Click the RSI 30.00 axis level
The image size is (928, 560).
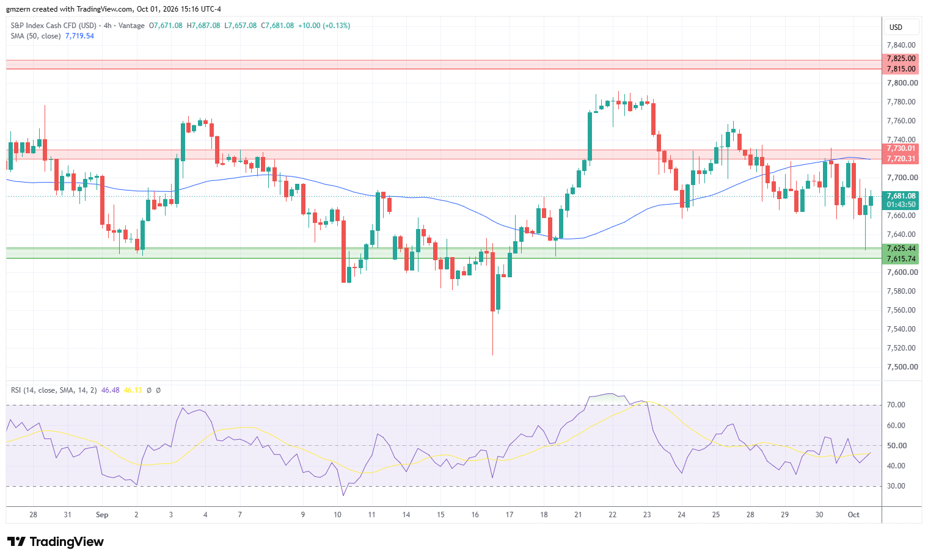[896, 486]
